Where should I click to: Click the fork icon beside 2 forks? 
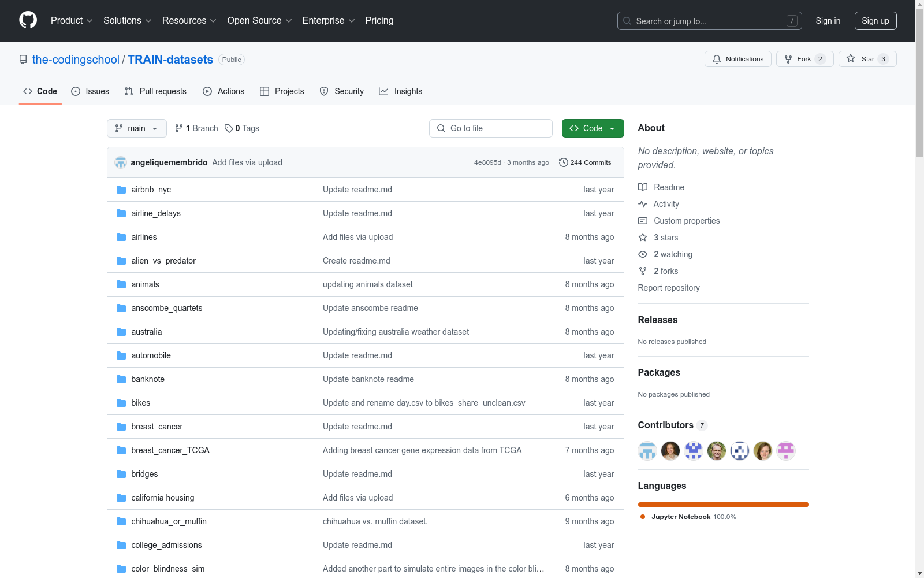pyautogui.click(x=643, y=271)
